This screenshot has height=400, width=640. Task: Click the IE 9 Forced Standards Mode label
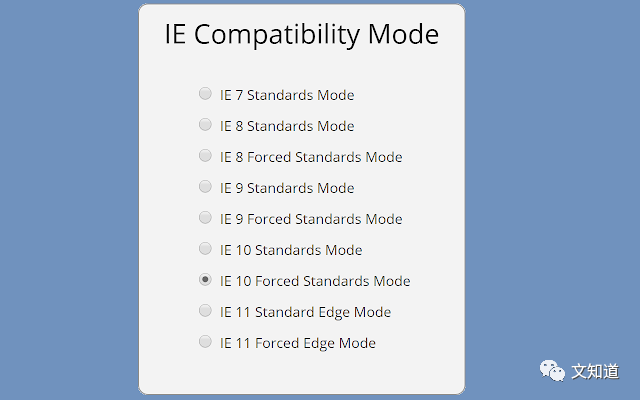pos(311,219)
